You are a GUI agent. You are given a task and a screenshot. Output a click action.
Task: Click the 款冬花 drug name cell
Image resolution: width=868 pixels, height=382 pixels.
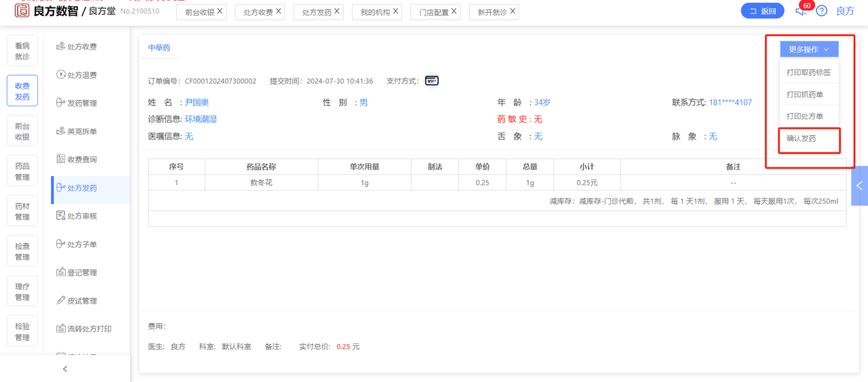coord(262,183)
